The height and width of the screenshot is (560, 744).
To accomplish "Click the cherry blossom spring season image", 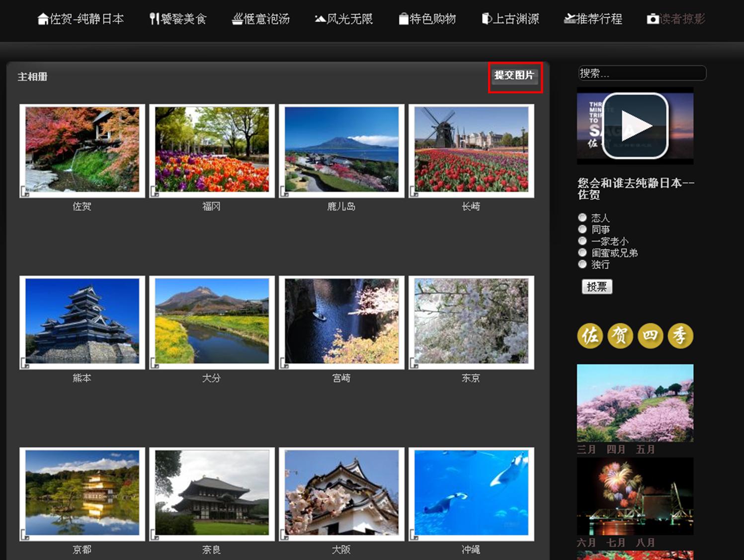I will (635, 403).
